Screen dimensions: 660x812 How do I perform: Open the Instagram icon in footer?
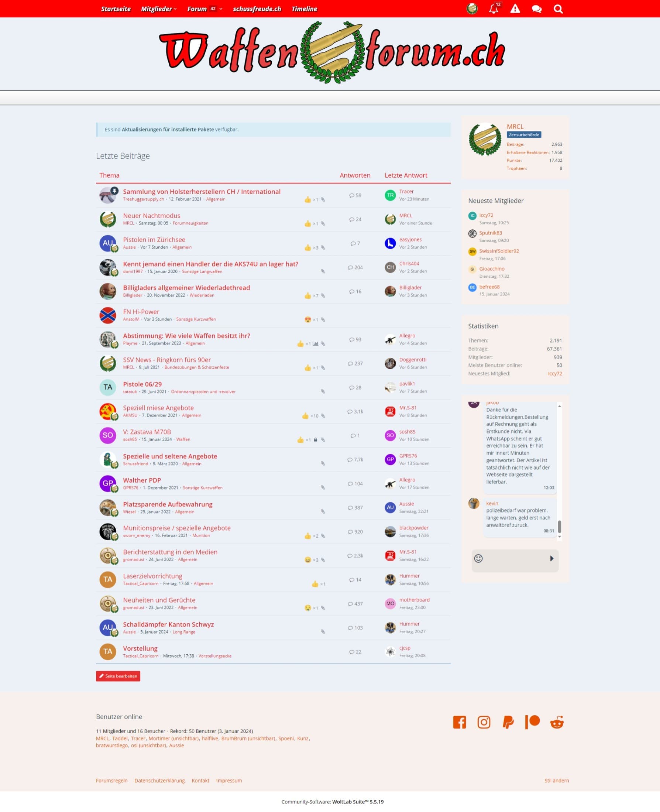tap(484, 722)
